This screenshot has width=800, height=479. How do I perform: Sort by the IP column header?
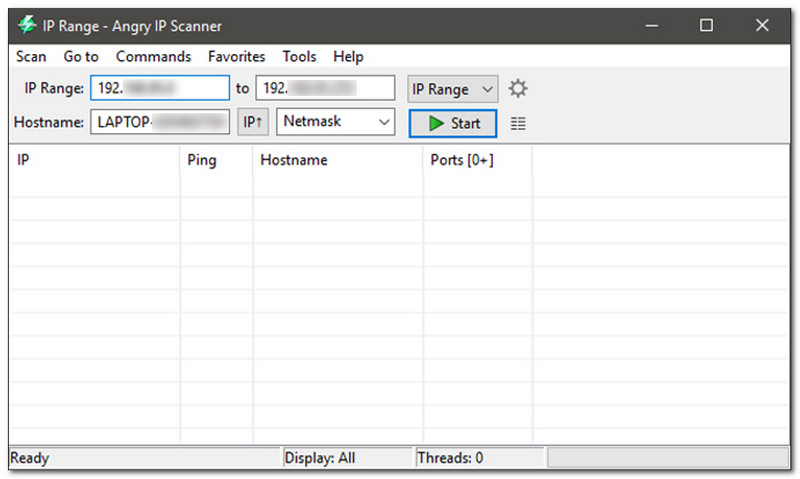coord(94,160)
